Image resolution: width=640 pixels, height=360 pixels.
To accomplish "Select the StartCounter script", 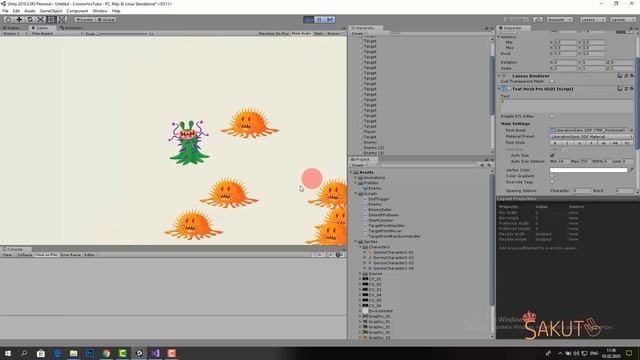I will (x=380, y=220).
